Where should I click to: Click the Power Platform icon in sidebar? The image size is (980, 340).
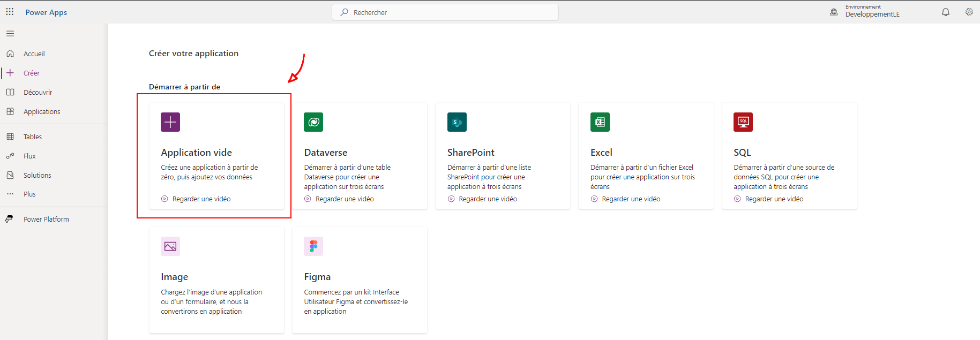tap(10, 219)
